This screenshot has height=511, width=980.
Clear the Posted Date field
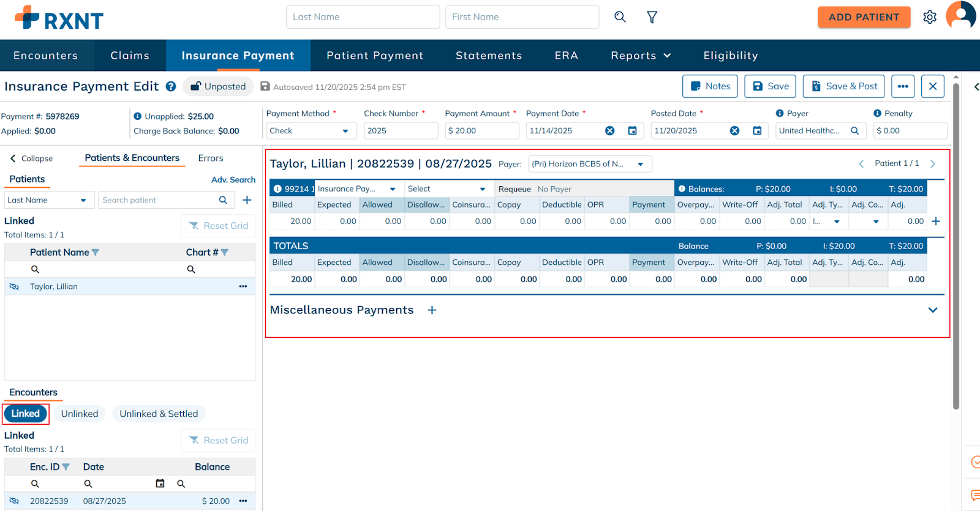click(734, 131)
